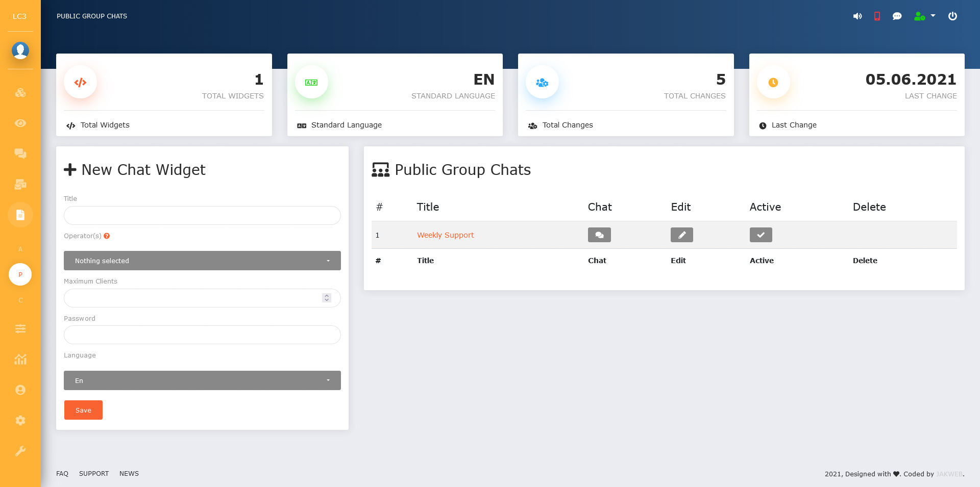
Task: Click the speaker sound icon in header
Action: click(857, 16)
